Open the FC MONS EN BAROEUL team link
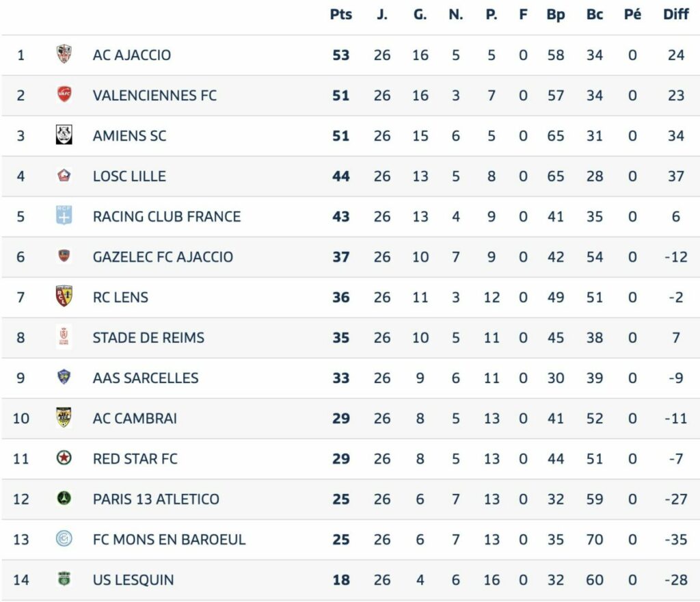Viewport: 700px width, 602px height. 169,539
